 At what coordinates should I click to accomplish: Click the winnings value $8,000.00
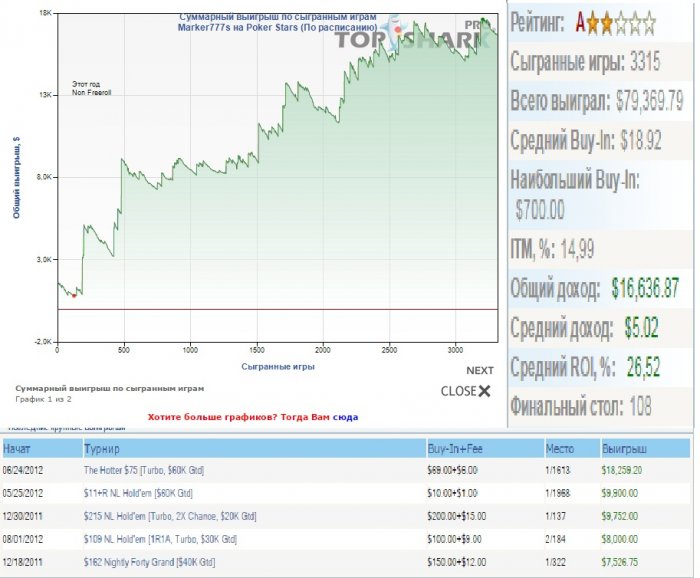point(619,539)
